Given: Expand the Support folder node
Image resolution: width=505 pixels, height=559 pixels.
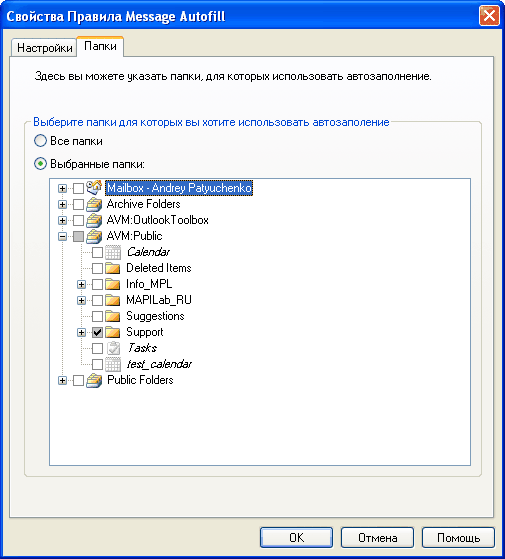Looking at the screenshot, I should click(x=81, y=332).
